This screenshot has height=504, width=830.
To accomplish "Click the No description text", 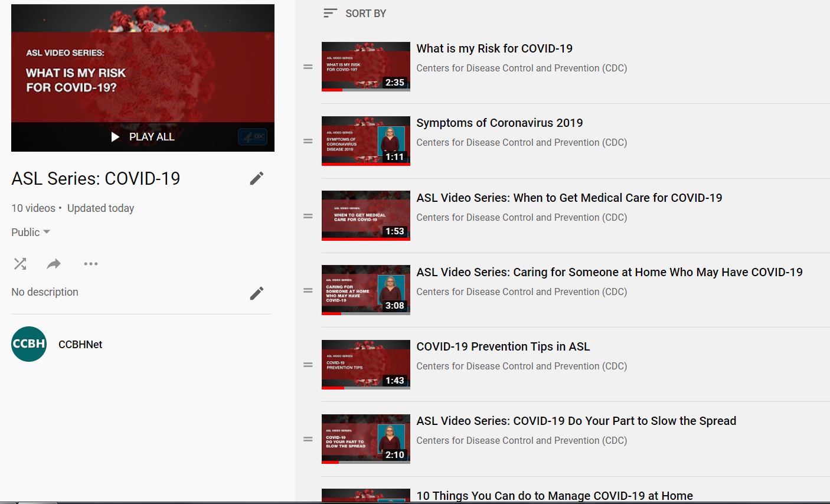I will 45,292.
